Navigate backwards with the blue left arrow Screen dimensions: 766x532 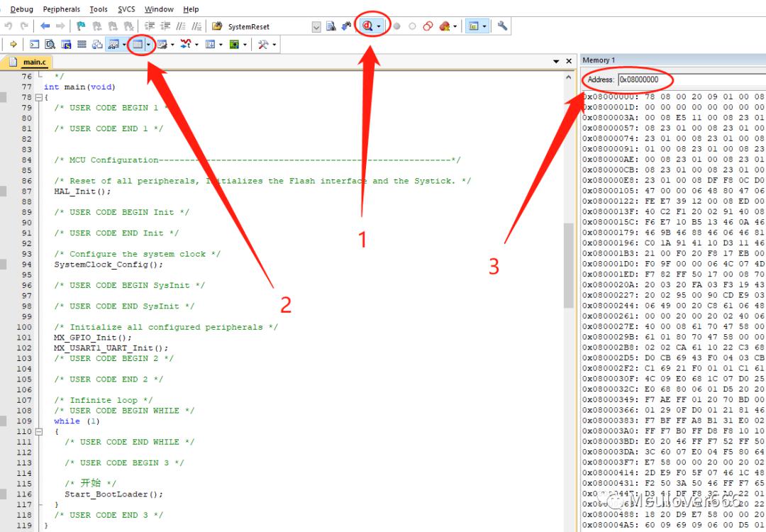point(45,26)
